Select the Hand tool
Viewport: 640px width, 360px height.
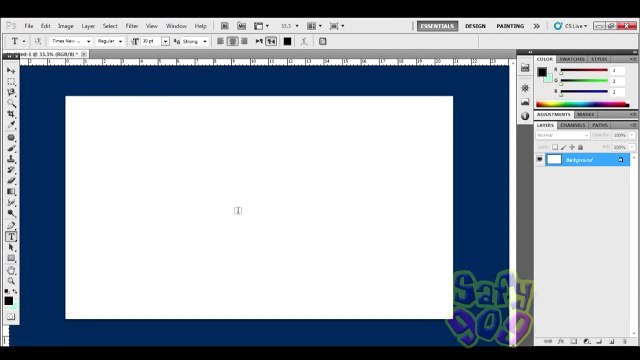click(11, 270)
